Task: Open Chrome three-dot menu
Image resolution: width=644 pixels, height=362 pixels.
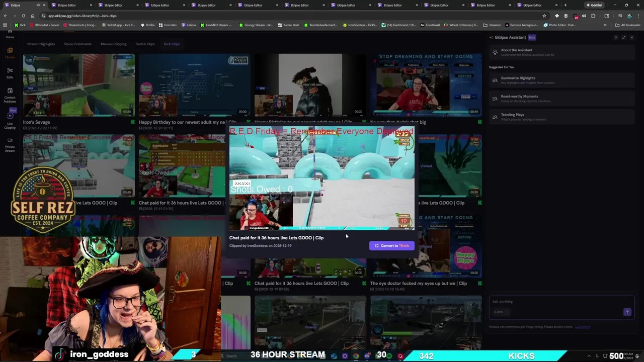Action: coord(638,16)
